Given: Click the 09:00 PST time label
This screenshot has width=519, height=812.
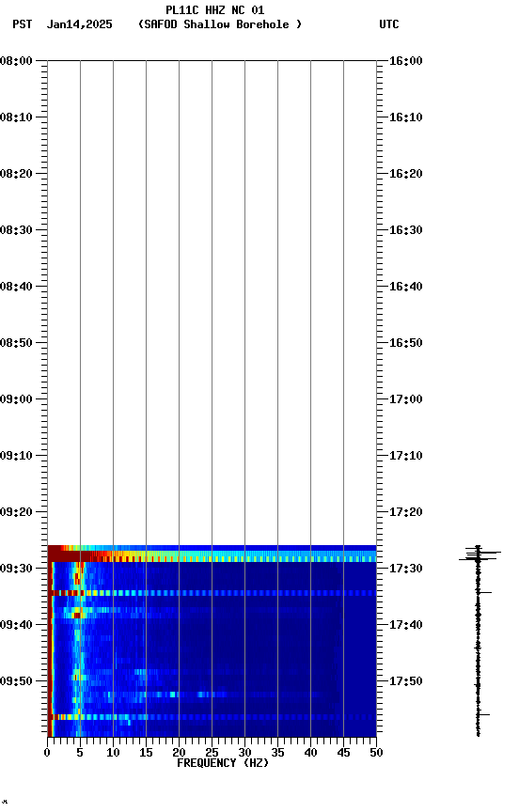Looking at the screenshot, I should coord(16,399).
